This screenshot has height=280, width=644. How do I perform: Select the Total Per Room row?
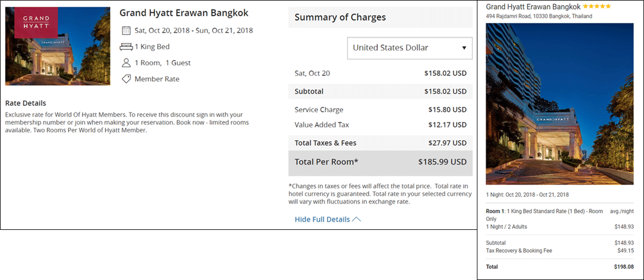[380, 163]
